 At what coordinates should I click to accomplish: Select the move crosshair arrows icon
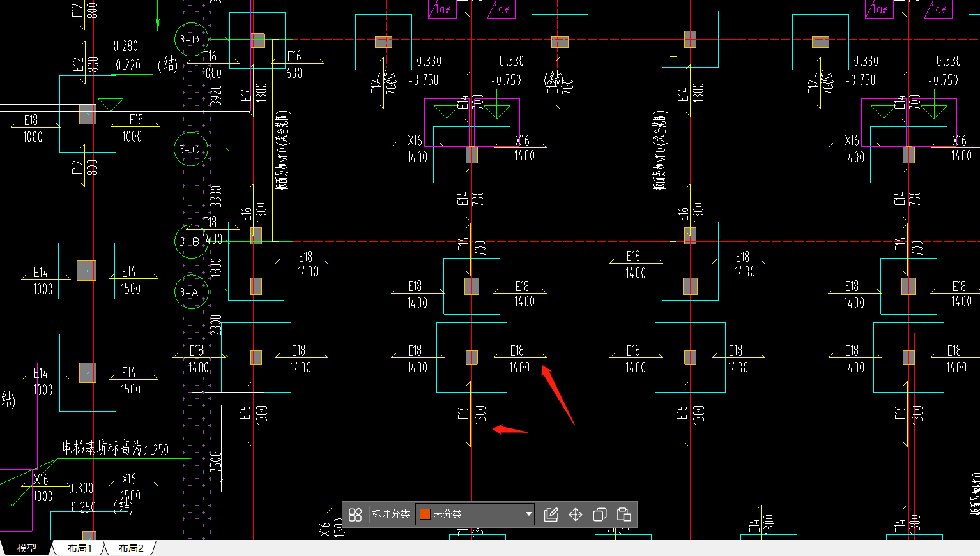click(576, 515)
